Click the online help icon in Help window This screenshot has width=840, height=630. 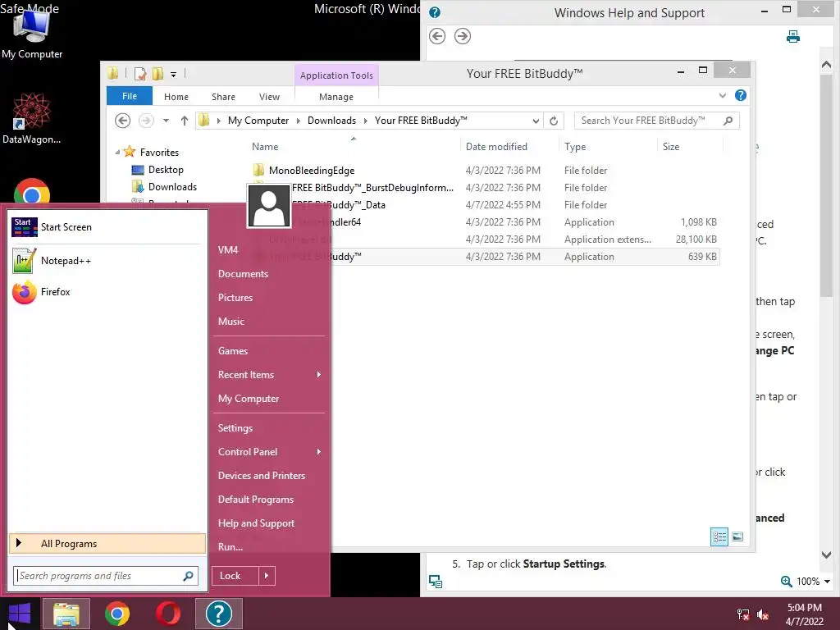[435, 582]
